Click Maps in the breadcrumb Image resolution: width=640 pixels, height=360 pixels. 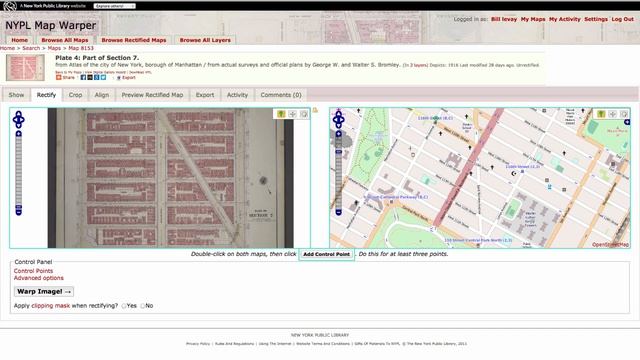pyautogui.click(x=54, y=48)
